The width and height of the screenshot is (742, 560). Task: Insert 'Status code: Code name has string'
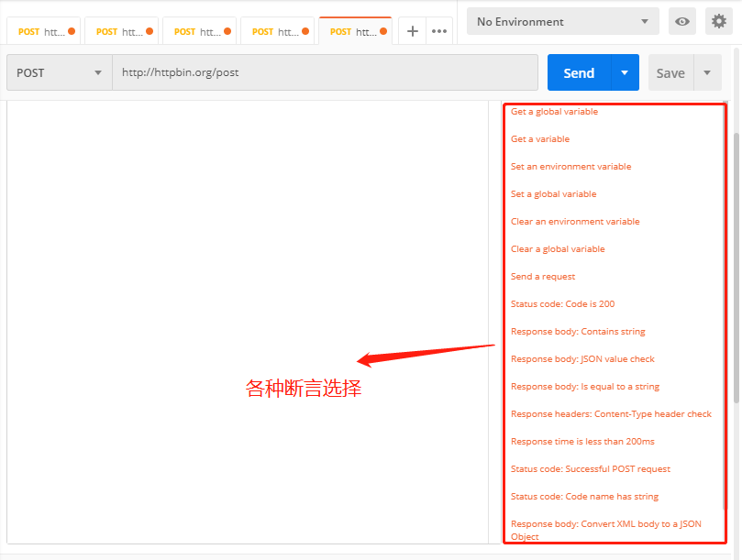tap(584, 496)
